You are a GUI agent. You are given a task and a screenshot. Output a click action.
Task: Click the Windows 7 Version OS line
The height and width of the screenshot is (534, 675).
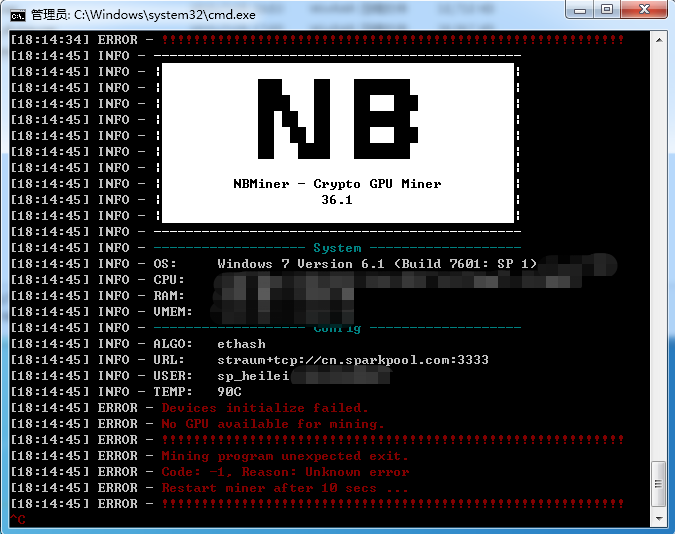(377, 264)
